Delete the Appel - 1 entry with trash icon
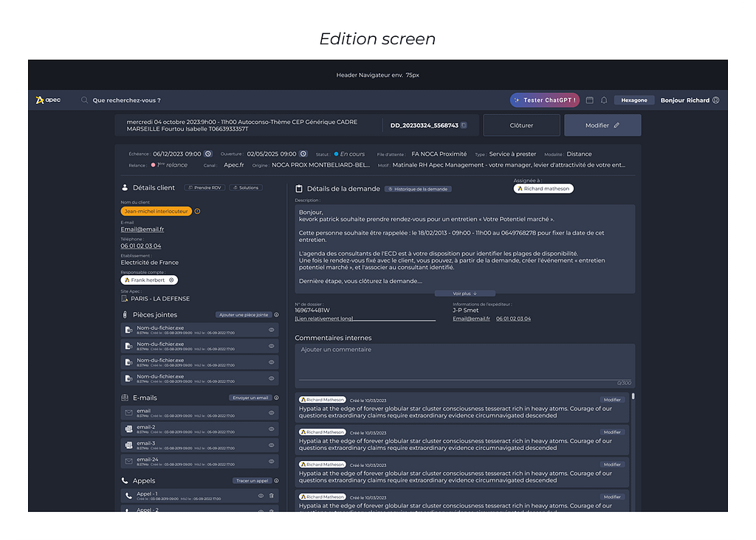Image resolution: width=756 pixels, height=540 pixels. click(271, 496)
